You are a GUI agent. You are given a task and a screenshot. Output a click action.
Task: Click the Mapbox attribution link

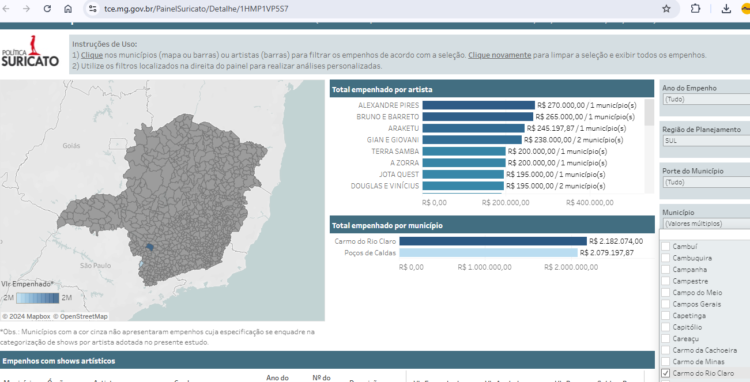pyautogui.click(x=26, y=317)
